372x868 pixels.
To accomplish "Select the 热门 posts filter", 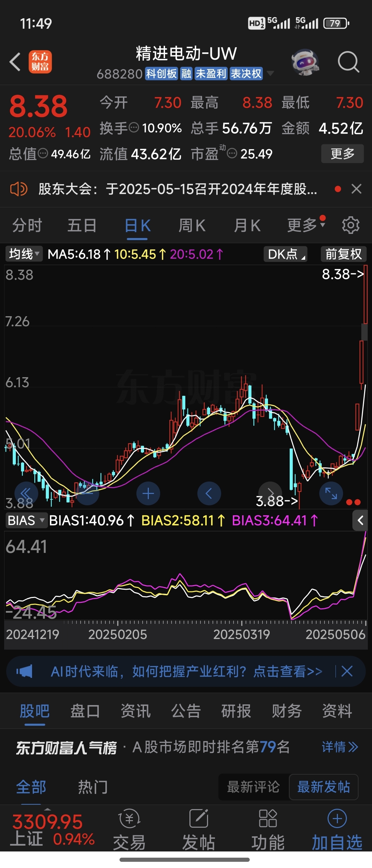I will [x=93, y=787].
